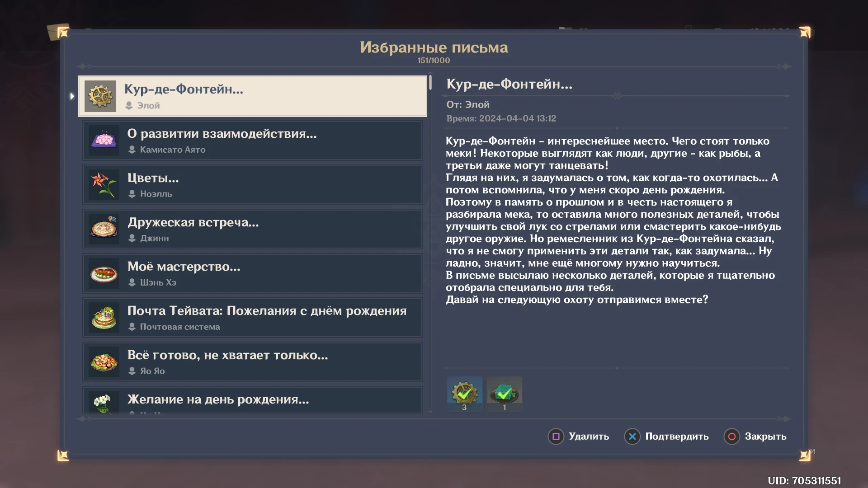Viewport: 868px width, 488px height.
Task: Click the letter list scrollbar thumb
Action: (430, 82)
